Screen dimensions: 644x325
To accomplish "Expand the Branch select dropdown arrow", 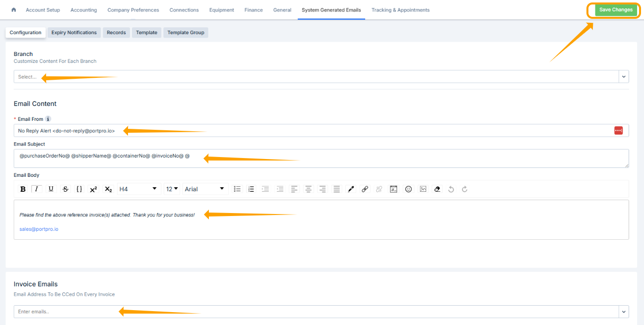I will (x=624, y=77).
